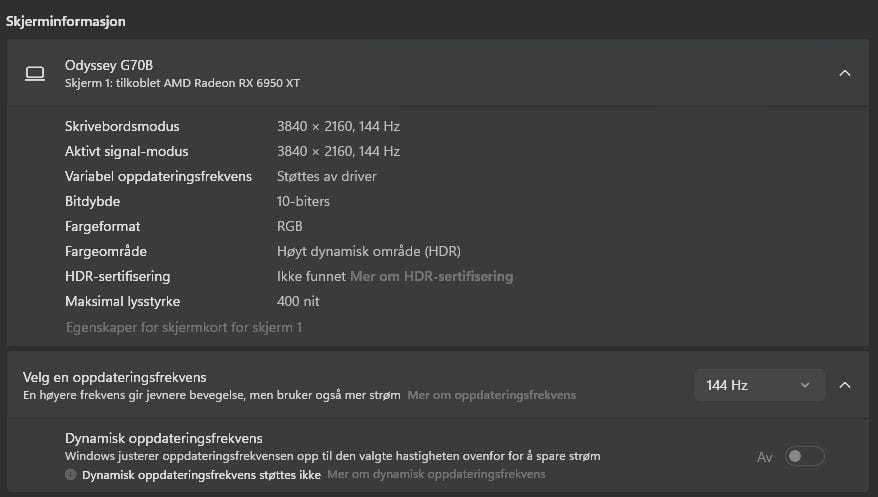Click the Skjerminformasjon heading
Image resolution: width=878 pixels, height=497 pixels.
[x=66, y=21]
